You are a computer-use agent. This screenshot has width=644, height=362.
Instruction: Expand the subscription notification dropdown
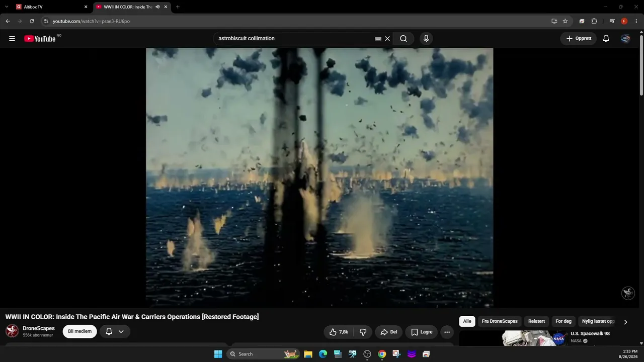[121, 331]
